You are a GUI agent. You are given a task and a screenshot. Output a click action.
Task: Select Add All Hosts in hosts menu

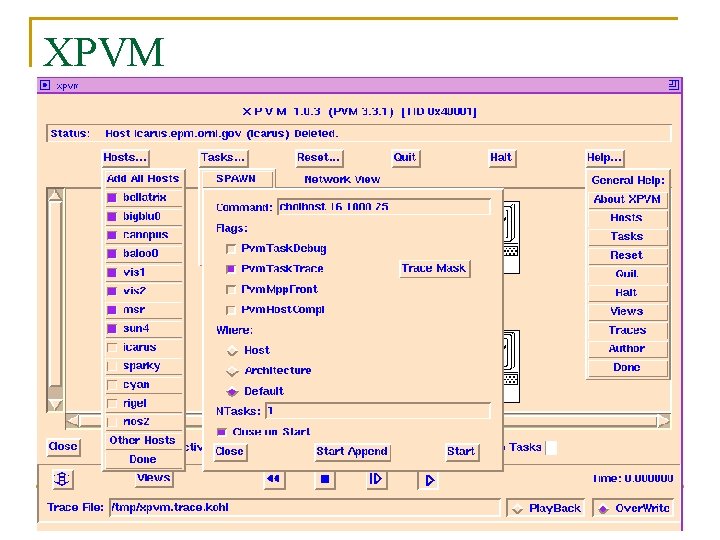pyautogui.click(x=143, y=179)
